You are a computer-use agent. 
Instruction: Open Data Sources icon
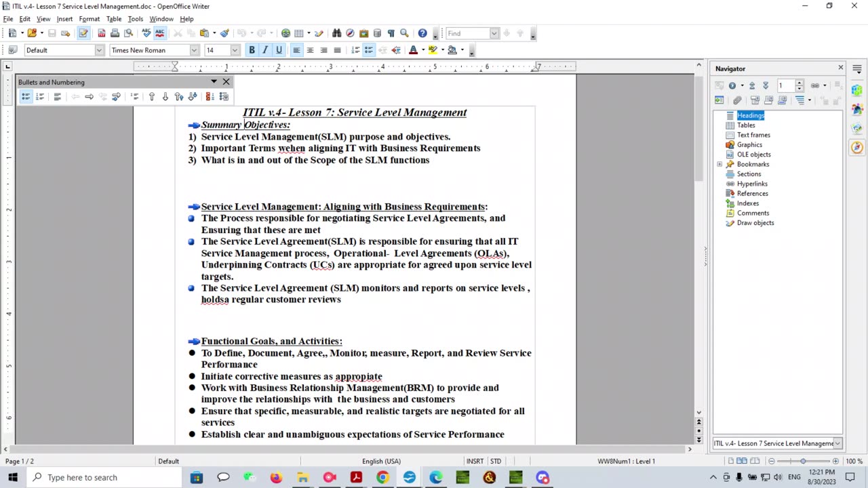click(377, 33)
